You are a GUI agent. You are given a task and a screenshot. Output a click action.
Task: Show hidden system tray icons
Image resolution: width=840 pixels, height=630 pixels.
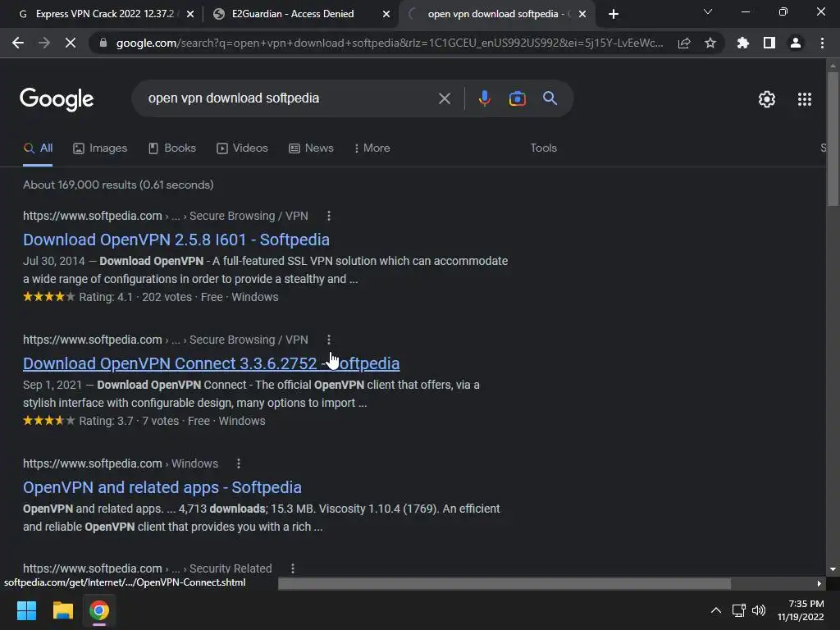pyautogui.click(x=715, y=610)
